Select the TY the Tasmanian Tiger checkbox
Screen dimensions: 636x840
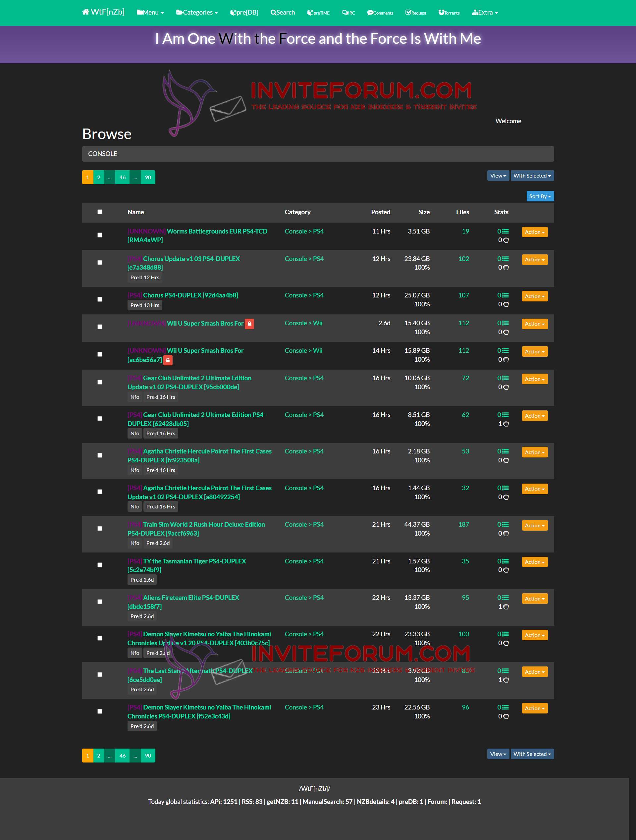point(100,565)
